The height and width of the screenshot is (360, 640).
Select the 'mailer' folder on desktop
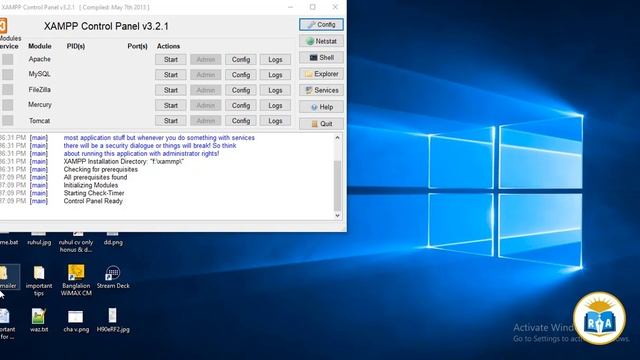pyautogui.click(x=7, y=277)
